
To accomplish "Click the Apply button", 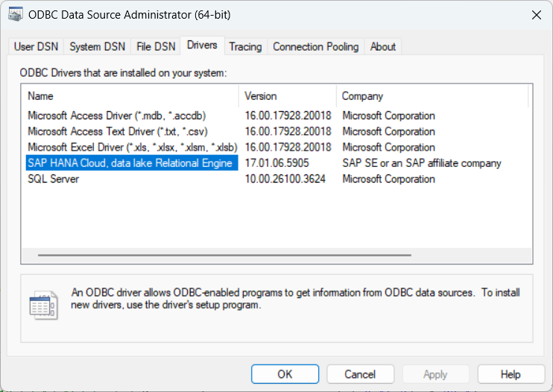I will click(x=435, y=374).
